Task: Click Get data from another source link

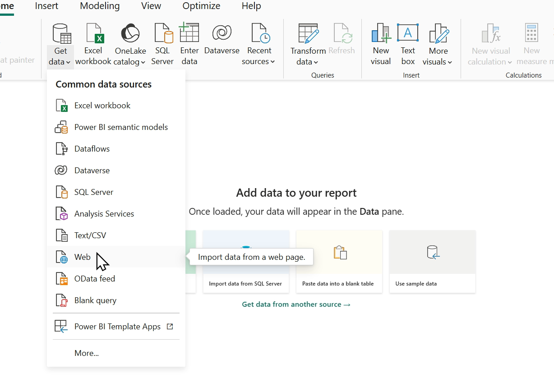Action: [x=296, y=304]
